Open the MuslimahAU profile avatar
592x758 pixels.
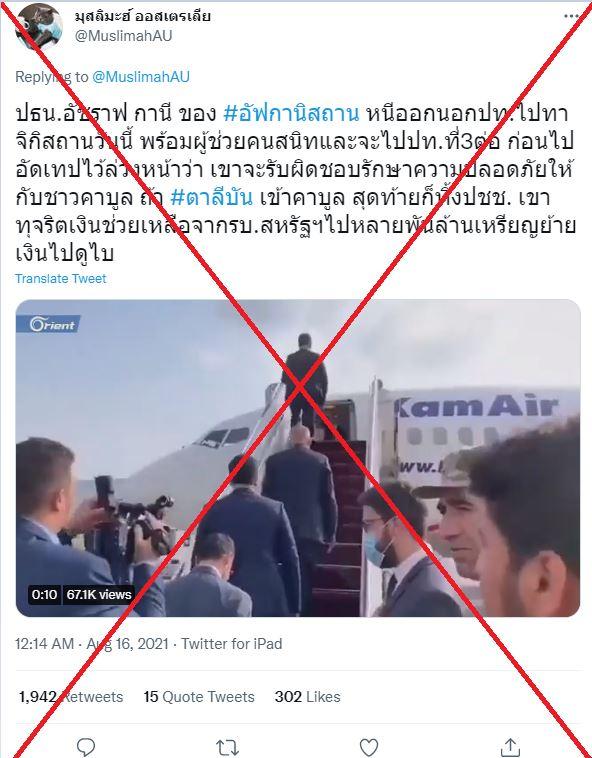coord(39,26)
